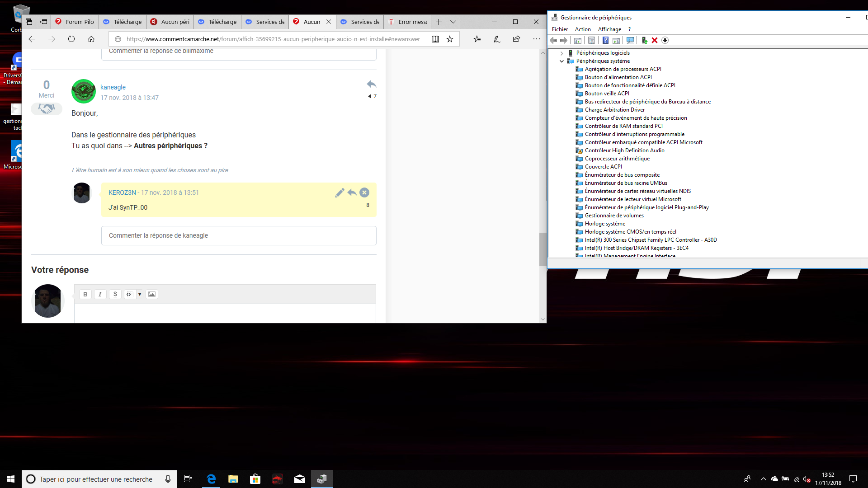Collapse Périphériques système tree node
The height and width of the screenshot is (488, 868).
point(562,61)
